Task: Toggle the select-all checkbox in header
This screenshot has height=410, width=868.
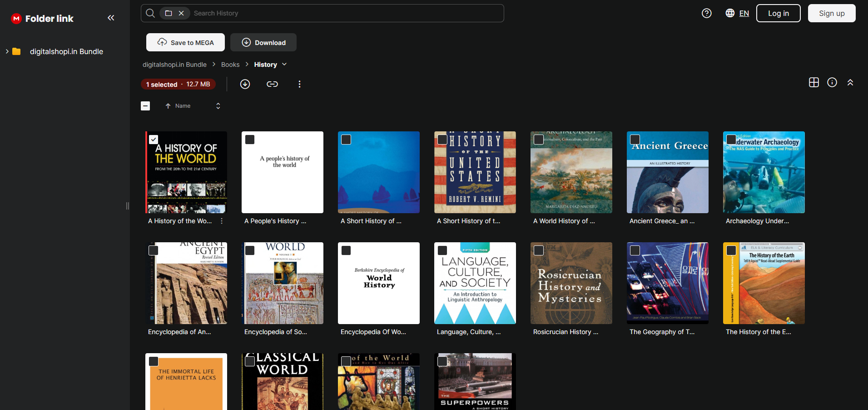Action: tap(145, 106)
